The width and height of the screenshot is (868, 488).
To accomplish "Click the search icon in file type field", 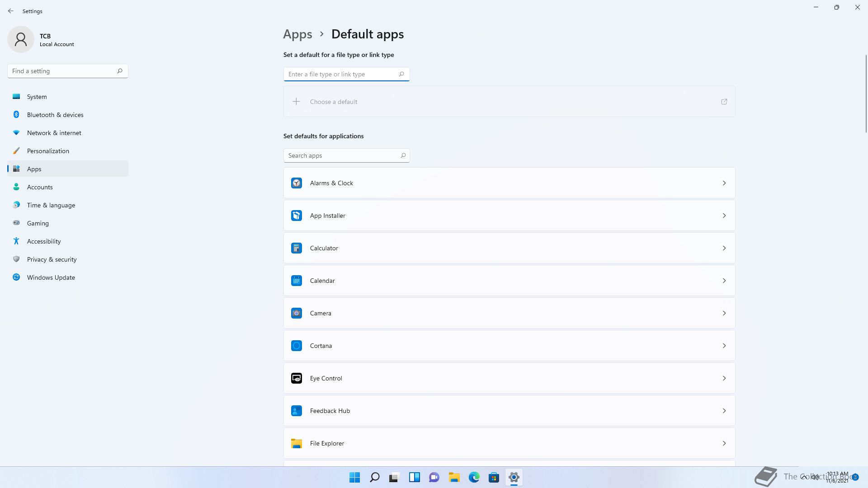I will pos(401,74).
